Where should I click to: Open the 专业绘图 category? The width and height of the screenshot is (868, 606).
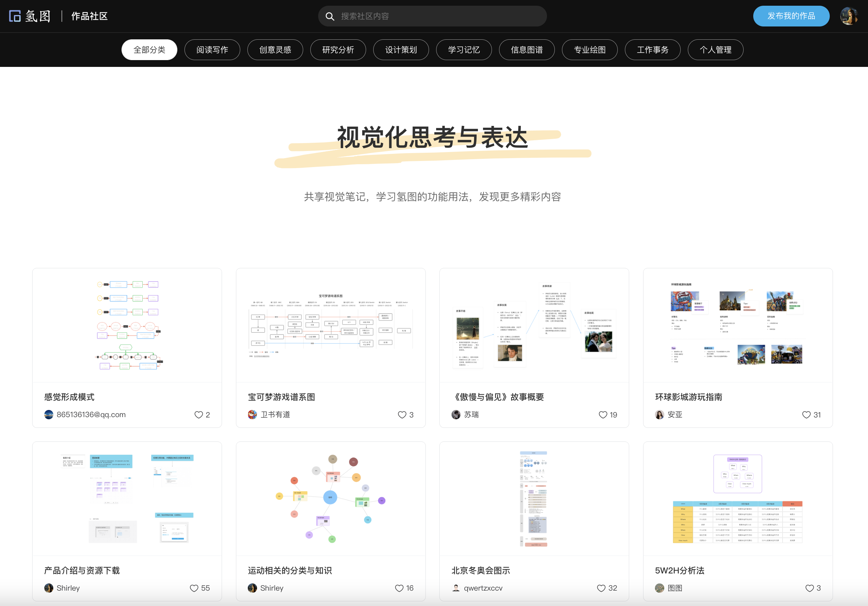coord(590,50)
